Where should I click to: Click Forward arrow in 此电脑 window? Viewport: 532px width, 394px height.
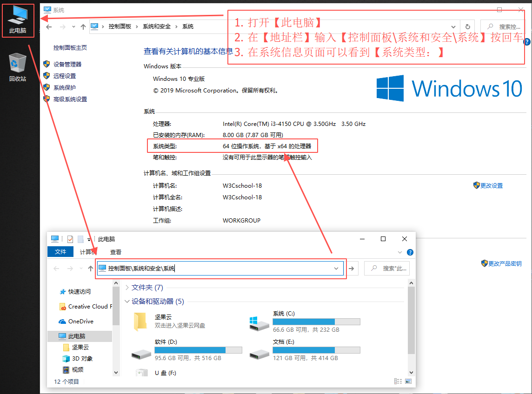70,269
